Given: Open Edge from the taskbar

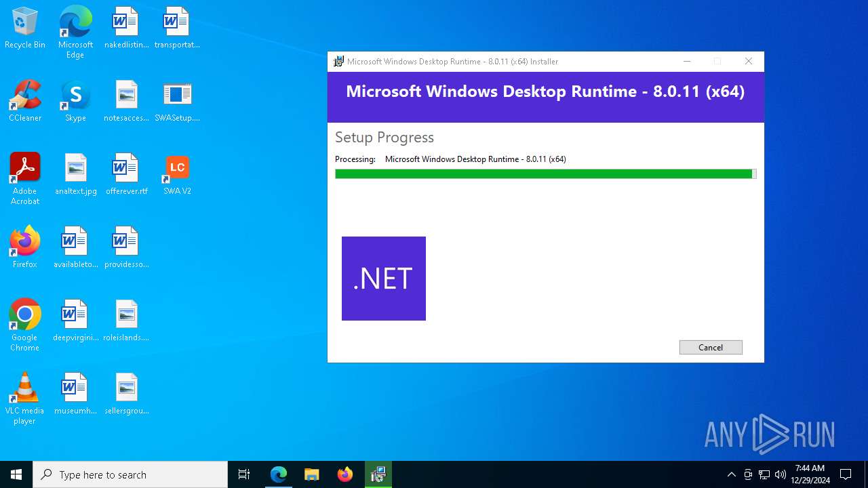Looking at the screenshot, I should click(279, 474).
